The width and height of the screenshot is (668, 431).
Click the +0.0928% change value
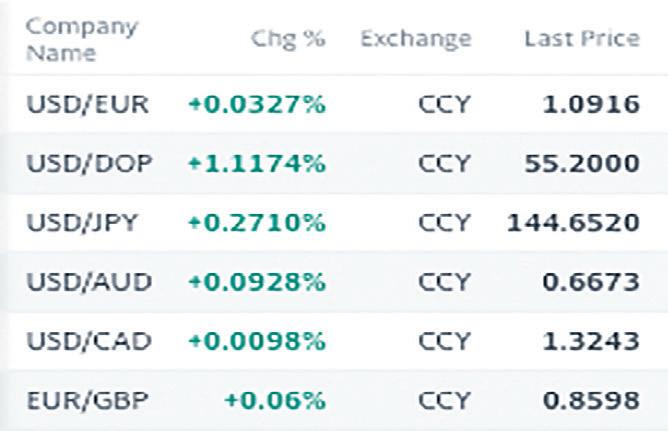[256, 282]
